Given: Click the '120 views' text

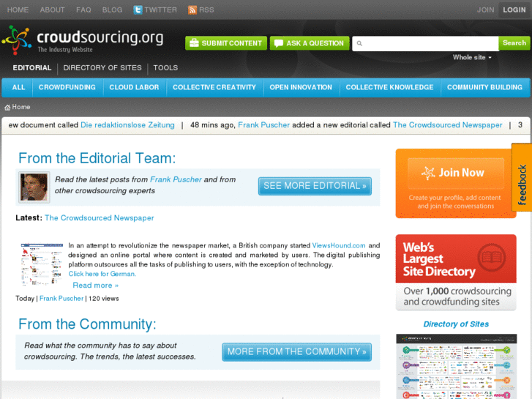Looking at the screenshot, I should coord(103,299).
